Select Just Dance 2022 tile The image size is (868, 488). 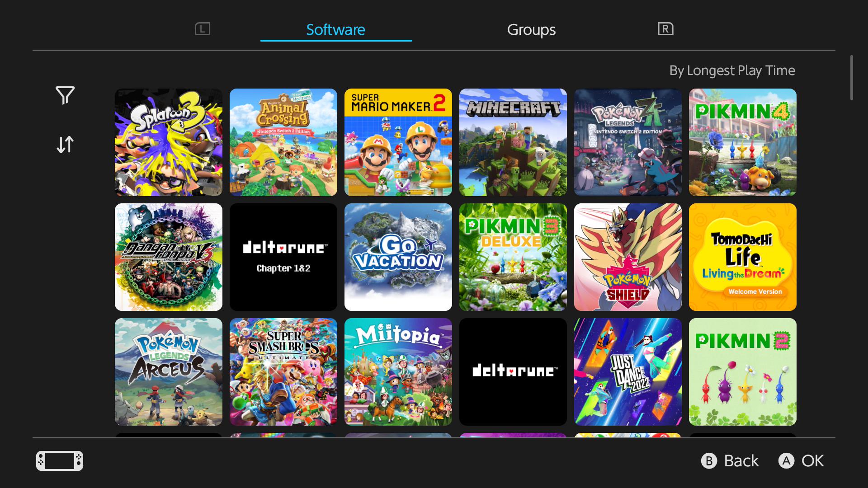[x=628, y=372]
